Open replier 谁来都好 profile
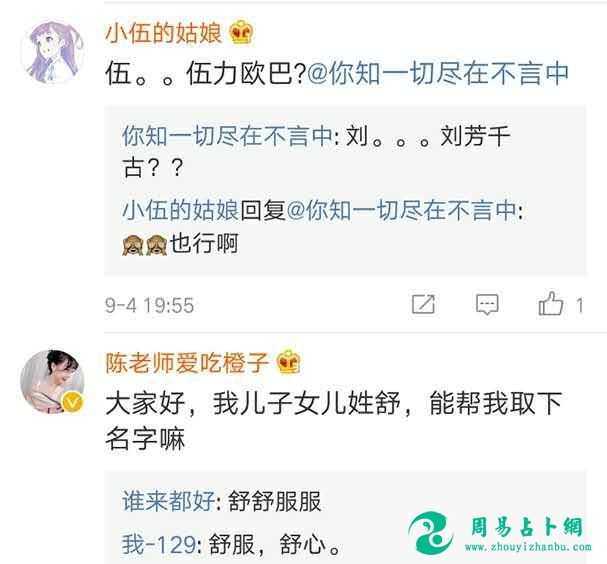This screenshot has width=607, height=564. 169,501
